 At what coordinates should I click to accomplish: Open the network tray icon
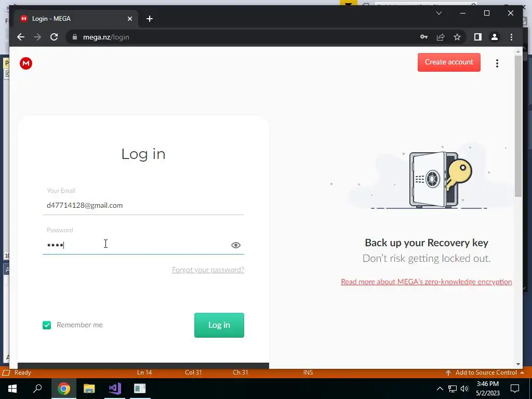[453, 389]
